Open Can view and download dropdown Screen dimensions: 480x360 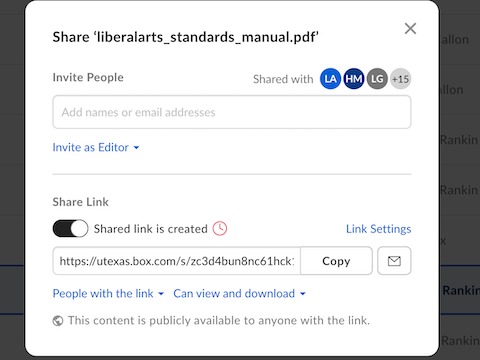239,294
